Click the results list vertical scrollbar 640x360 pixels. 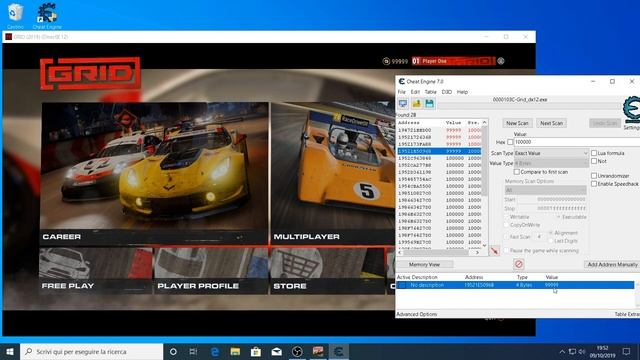tap(484, 185)
